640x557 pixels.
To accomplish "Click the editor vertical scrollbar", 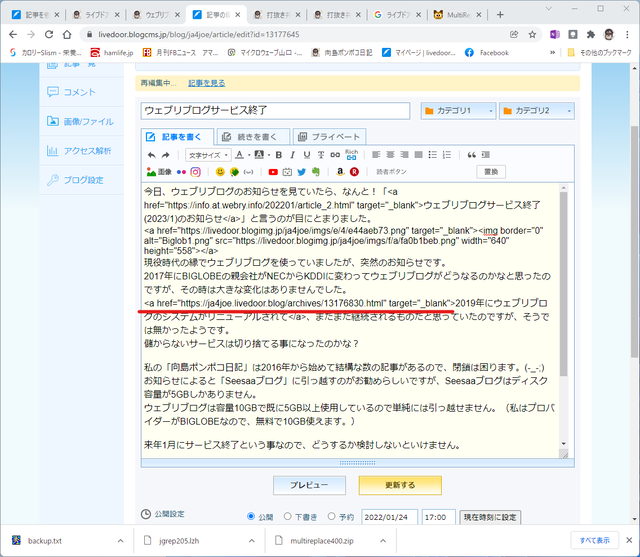I will [563, 283].
